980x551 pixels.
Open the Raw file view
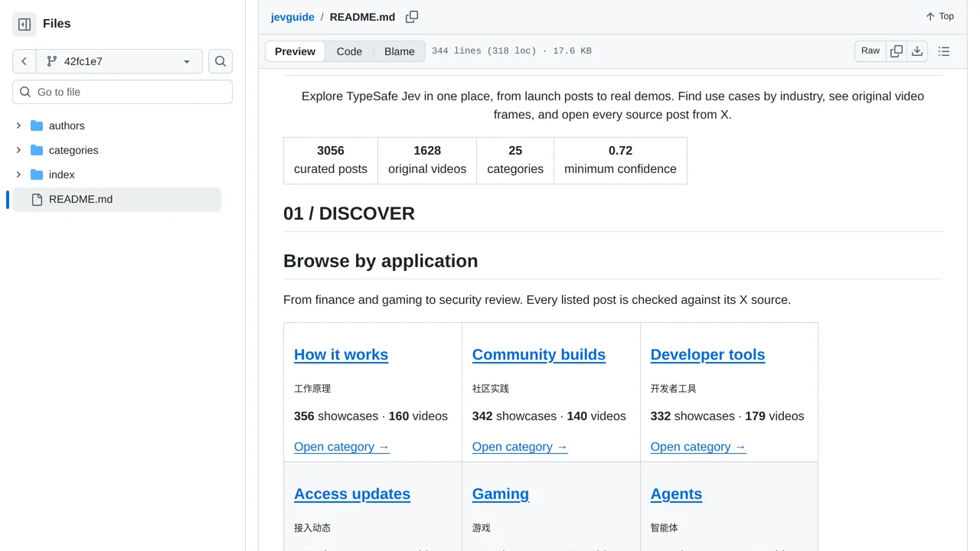click(871, 51)
